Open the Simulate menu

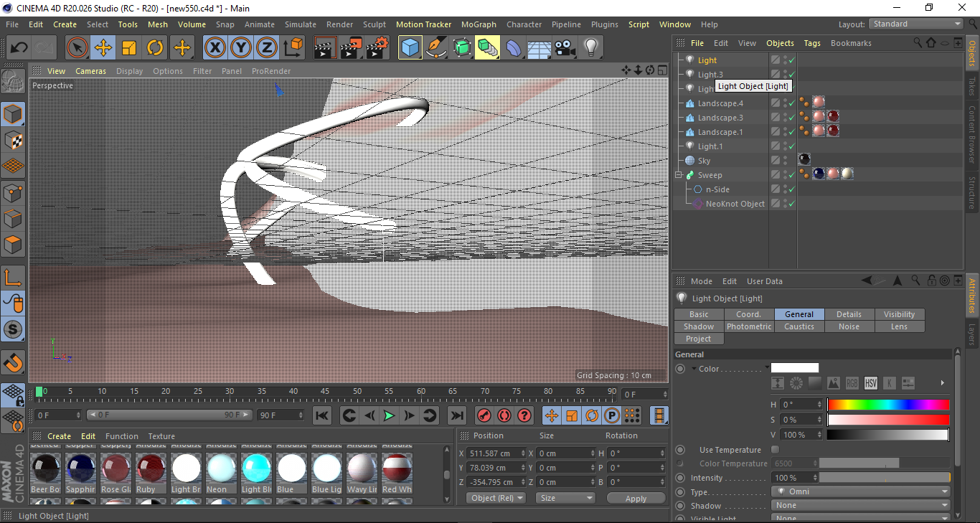301,24
